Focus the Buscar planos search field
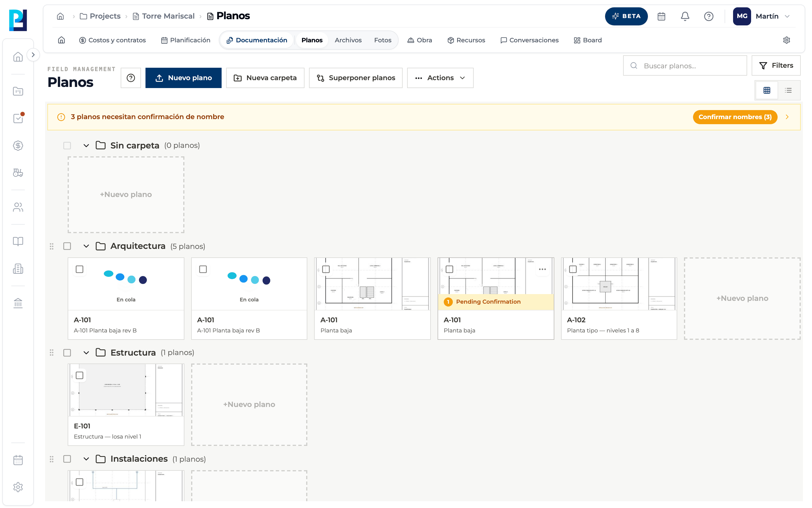Viewport: 812px width, 508px height. 685,66
